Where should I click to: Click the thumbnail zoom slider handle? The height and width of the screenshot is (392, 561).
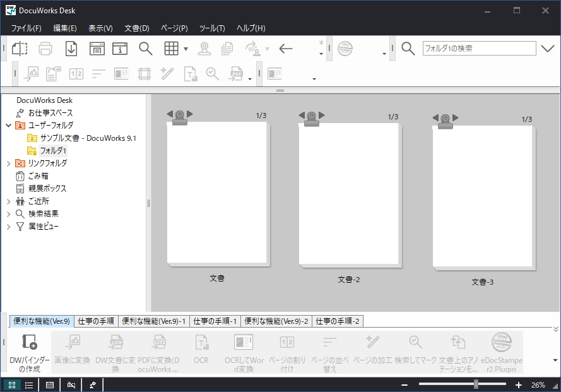[x=476, y=384]
